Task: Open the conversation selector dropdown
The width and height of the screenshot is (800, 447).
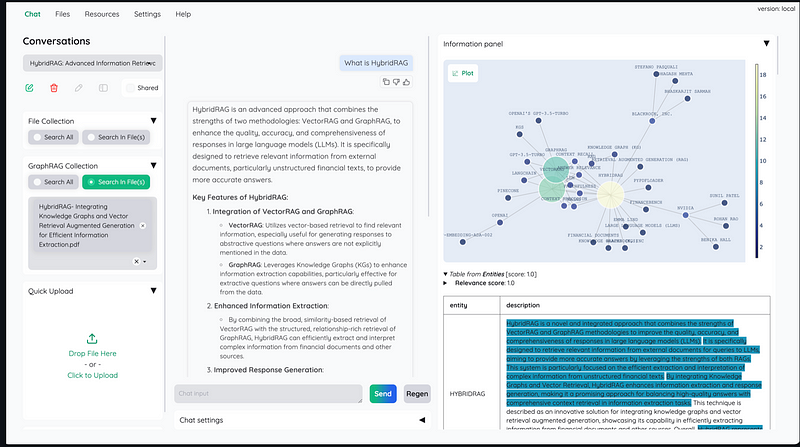Action: [x=92, y=63]
